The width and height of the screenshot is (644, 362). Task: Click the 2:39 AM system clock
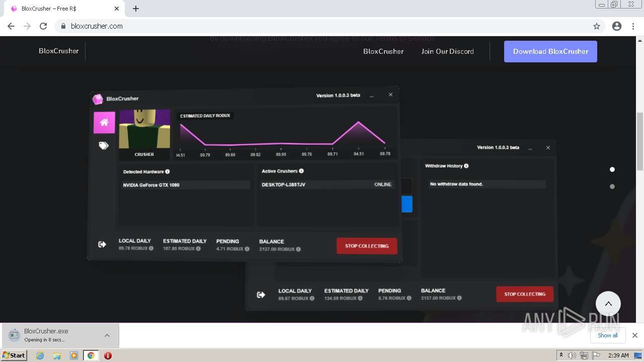point(618,355)
